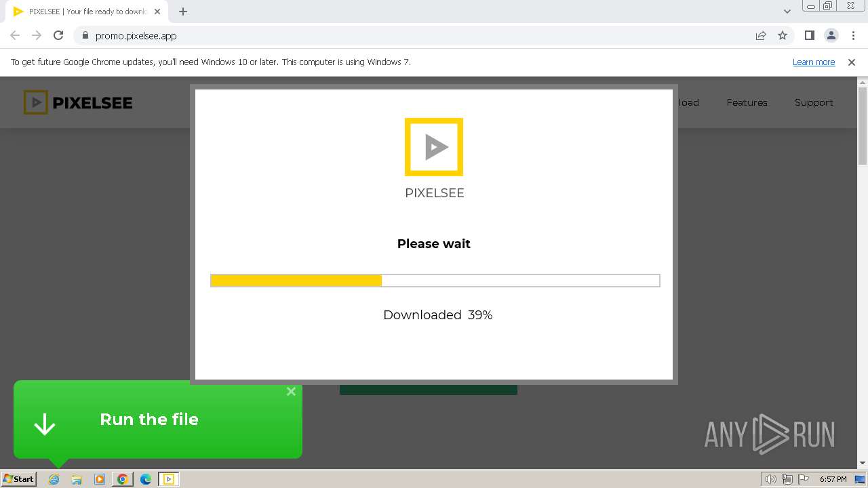
Task: Launch Internet Explorer from taskbar
Action: (x=54, y=479)
